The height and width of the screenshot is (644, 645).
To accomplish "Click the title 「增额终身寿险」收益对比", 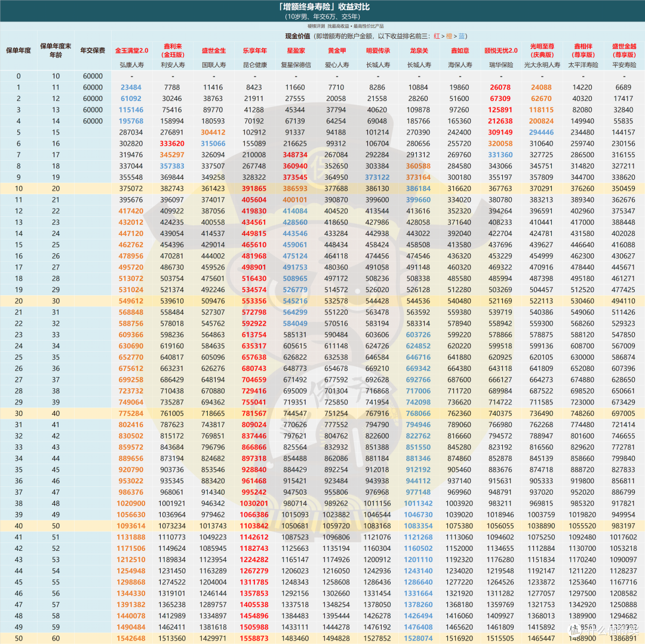I will click(x=323, y=7).
